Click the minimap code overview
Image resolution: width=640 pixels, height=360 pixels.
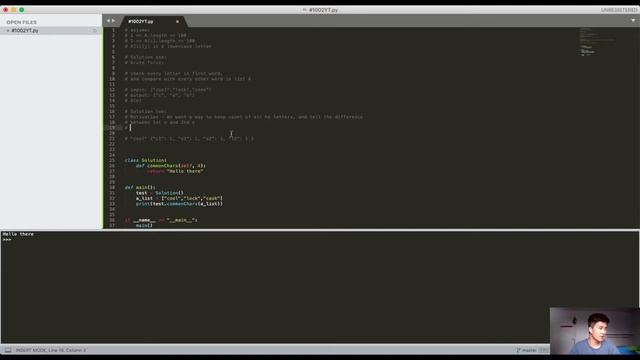[x=597, y=42]
